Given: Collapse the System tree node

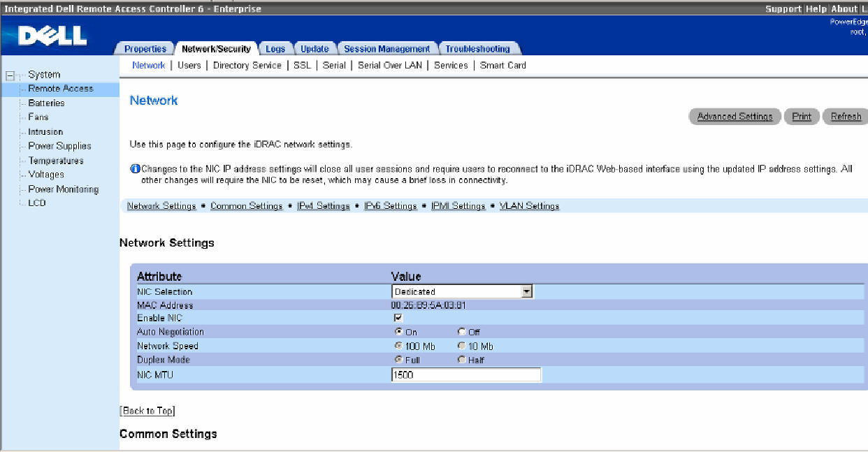Looking at the screenshot, I should click(9, 75).
